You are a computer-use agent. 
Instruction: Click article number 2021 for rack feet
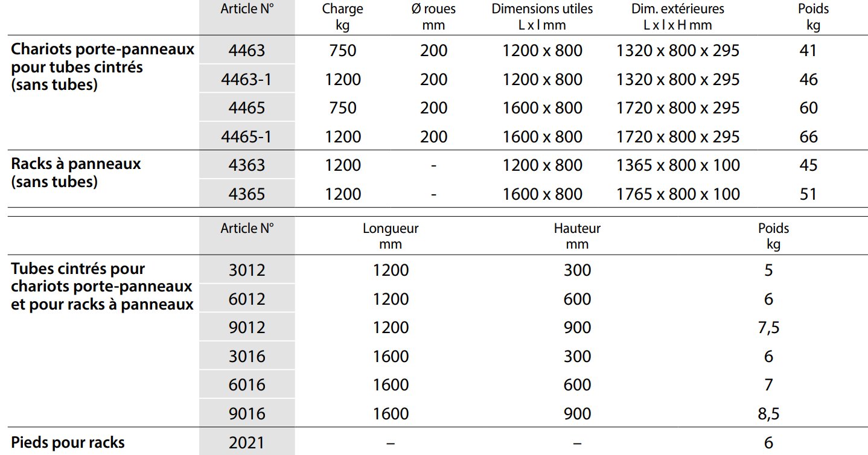pos(247,443)
